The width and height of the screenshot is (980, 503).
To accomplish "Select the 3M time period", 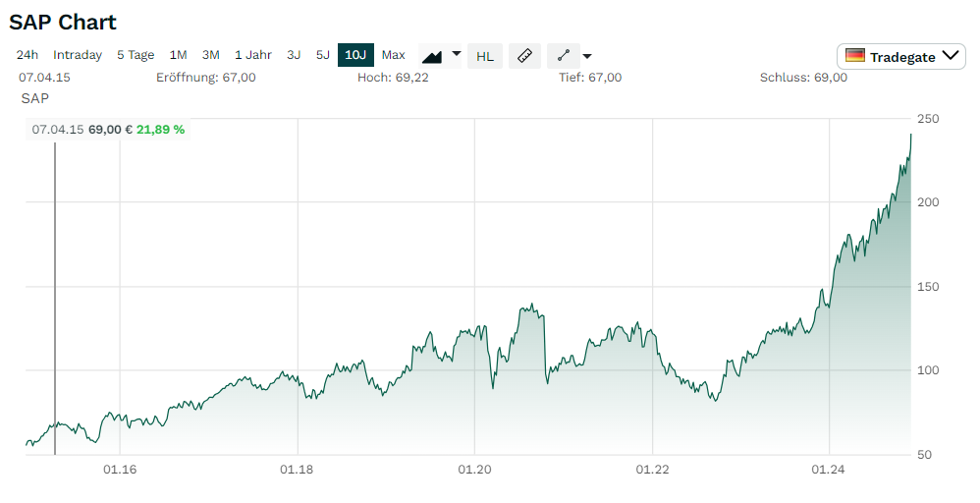I will click(211, 55).
